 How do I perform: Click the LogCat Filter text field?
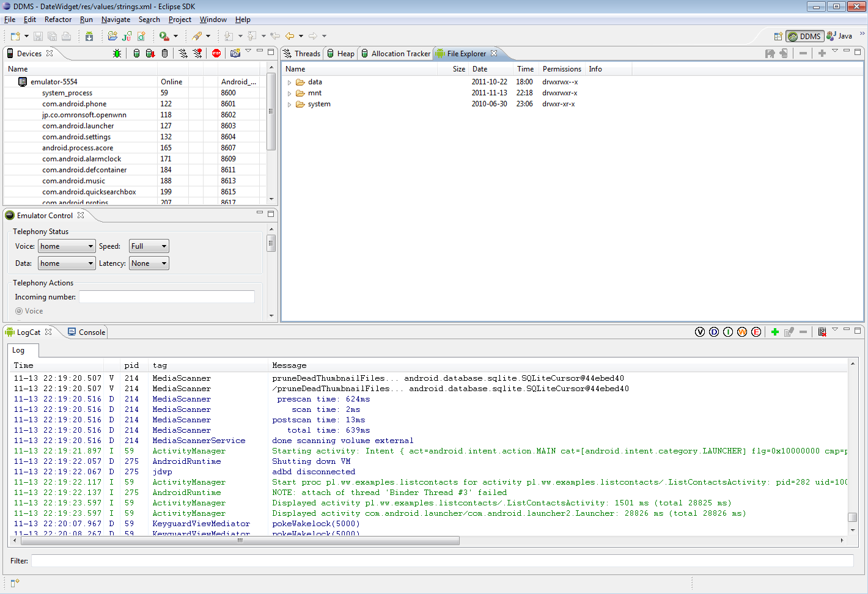click(x=443, y=561)
